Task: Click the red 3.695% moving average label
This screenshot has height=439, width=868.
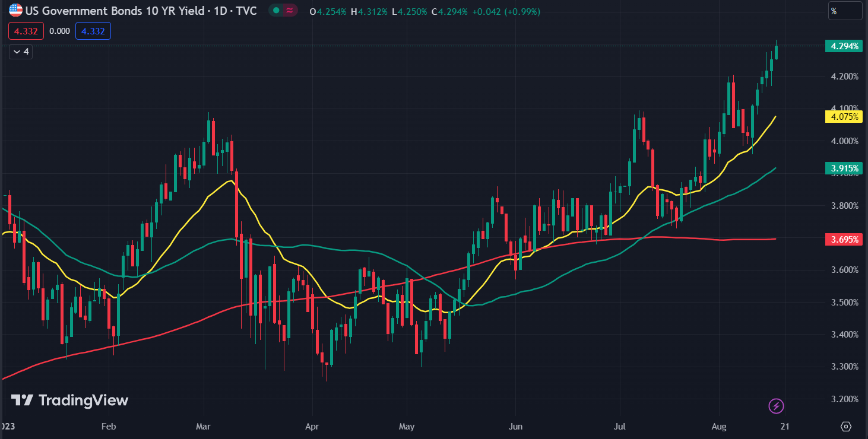Action: tap(844, 240)
